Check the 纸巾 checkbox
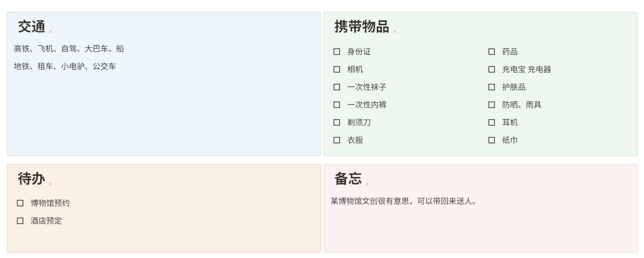This screenshot has height=258, width=644. point(491,140)
